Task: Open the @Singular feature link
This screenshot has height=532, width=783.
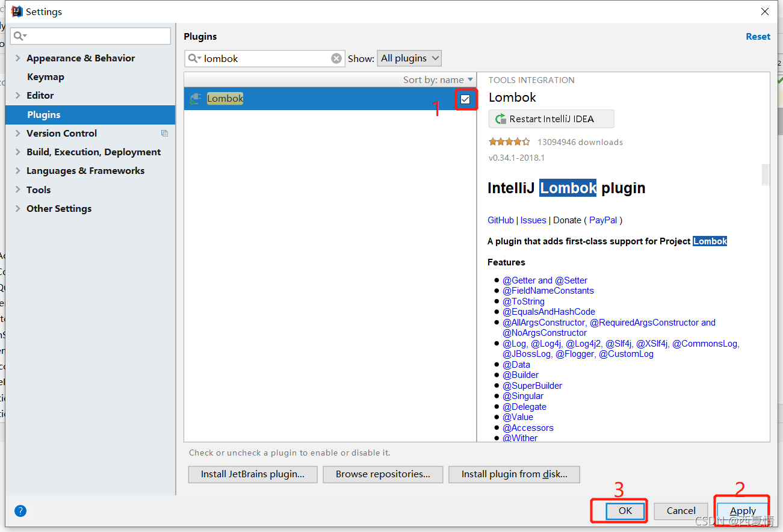Action: pos(523,396)
